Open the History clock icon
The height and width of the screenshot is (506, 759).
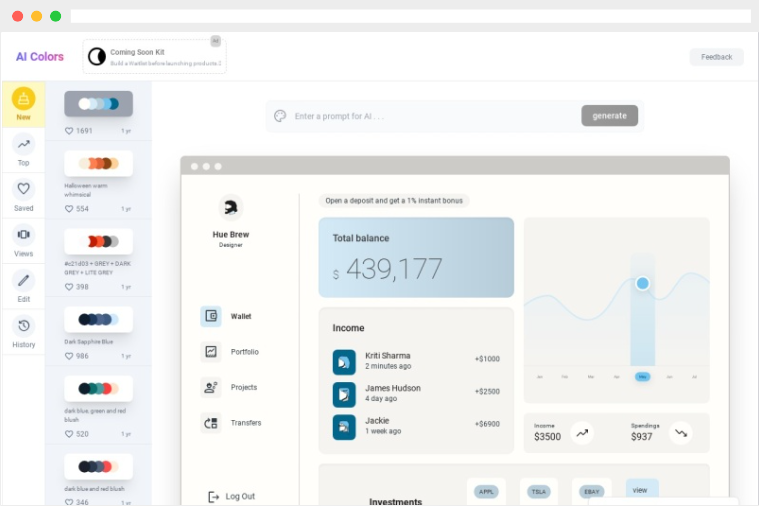pyautogui.click(x=23, y=325)
